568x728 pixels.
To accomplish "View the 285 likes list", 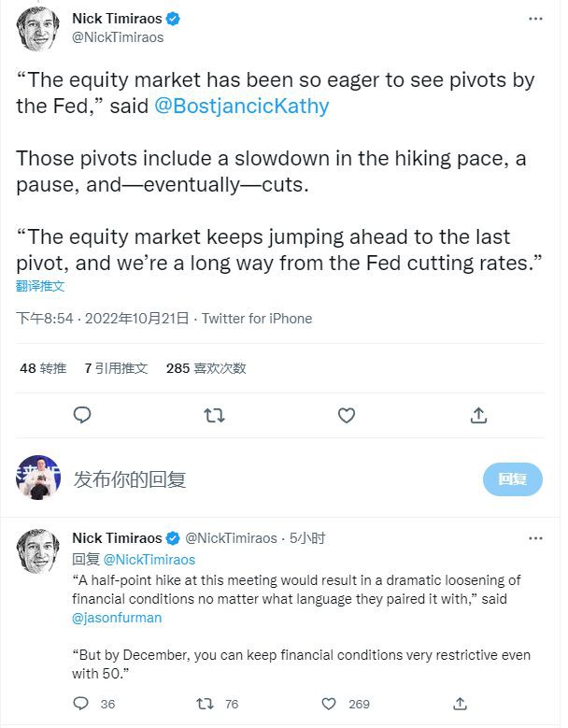I will [206, 368].
